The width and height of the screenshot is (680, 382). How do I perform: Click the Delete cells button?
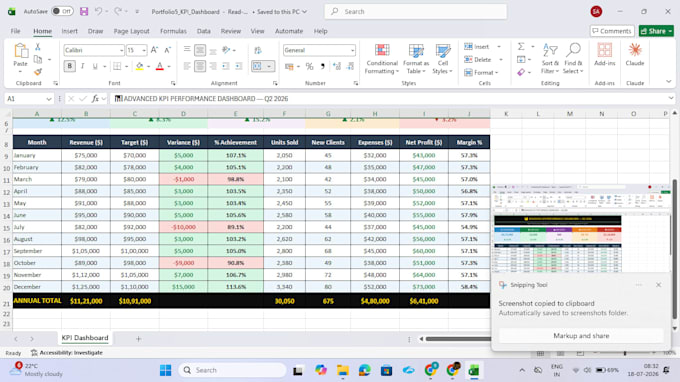coord(478,59)
